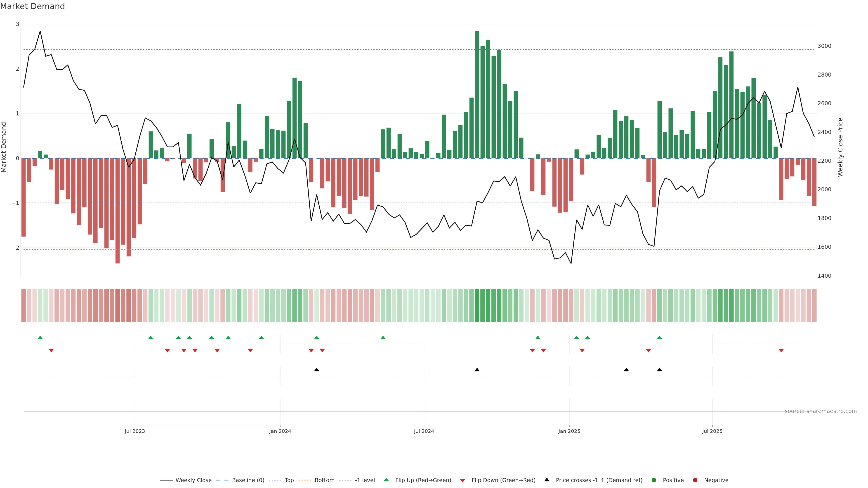
Task: Click the darkest green cell in heatmap strip
Action: pyautogui.click(x=477, y=305)
